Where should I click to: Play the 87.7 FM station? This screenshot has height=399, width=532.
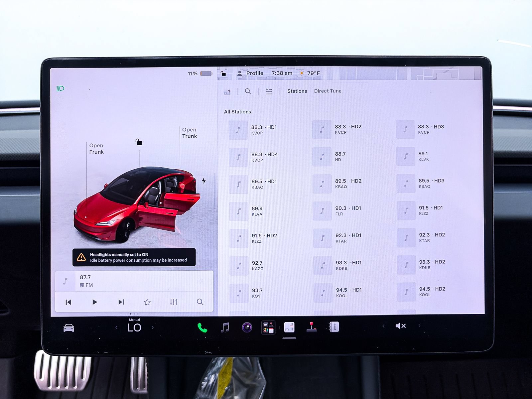(x=94, y=302)
